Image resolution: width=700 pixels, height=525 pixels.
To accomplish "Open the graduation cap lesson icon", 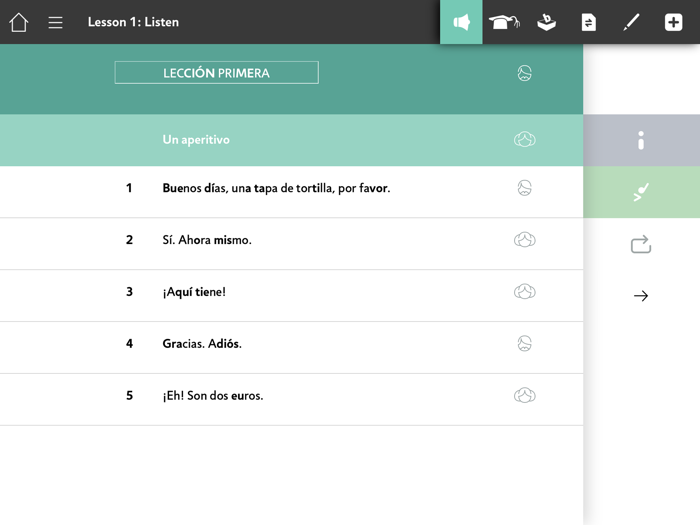I will click(x=504, y=22).
